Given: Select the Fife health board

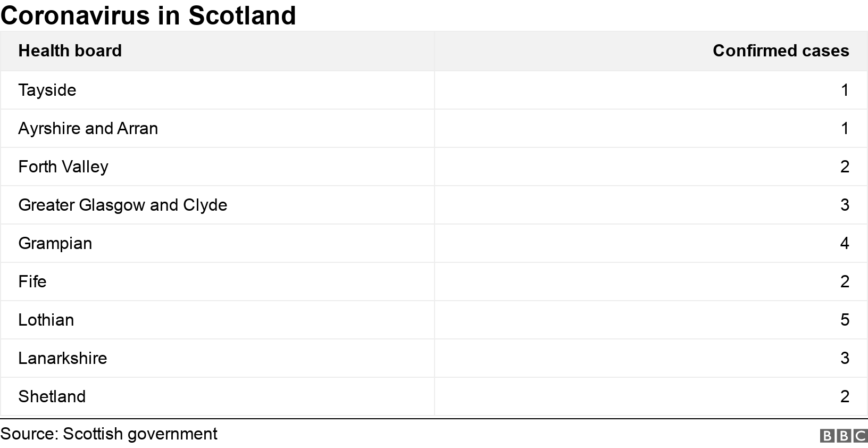Looking at the screenshot, I should point(32,281).
